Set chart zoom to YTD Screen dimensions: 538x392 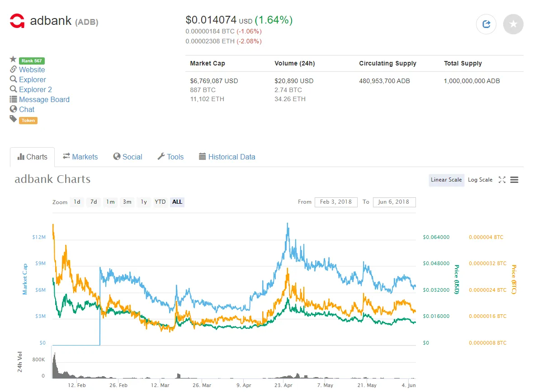pos(160,202)
